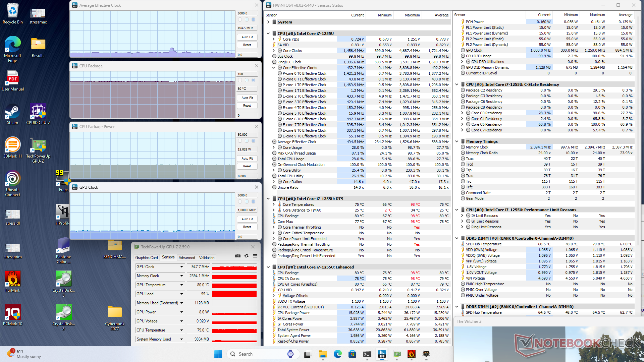Open the 3DMark 11 desktop icon
Viewport: 644px width, 362px height.
pyautogui.click(x=12, y=147)
